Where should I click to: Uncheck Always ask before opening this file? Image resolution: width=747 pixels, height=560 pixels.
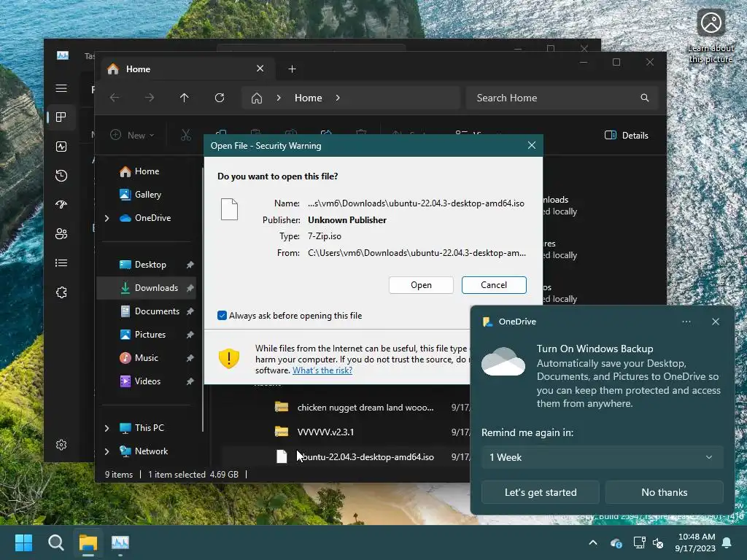(x=222, y=315)
